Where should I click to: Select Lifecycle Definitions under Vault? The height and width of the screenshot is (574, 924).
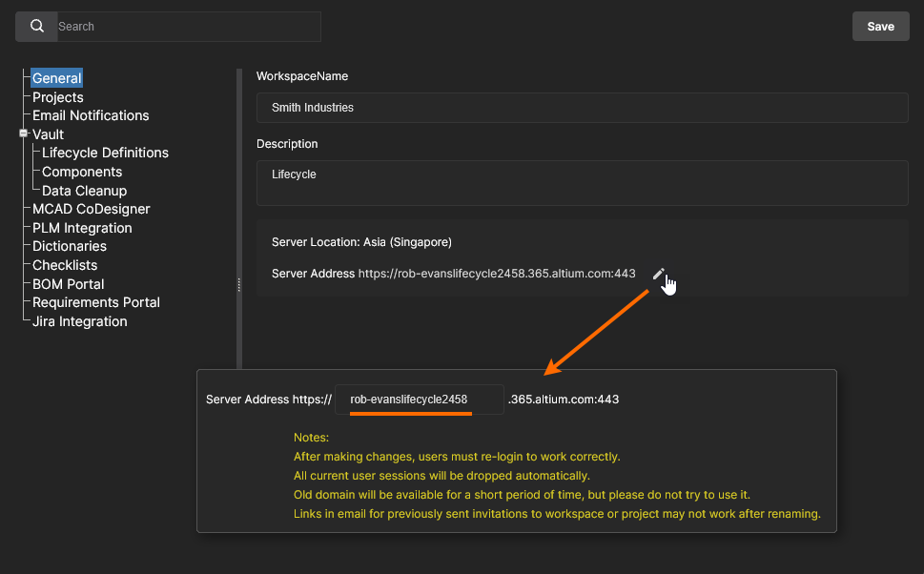pos(105,153)
